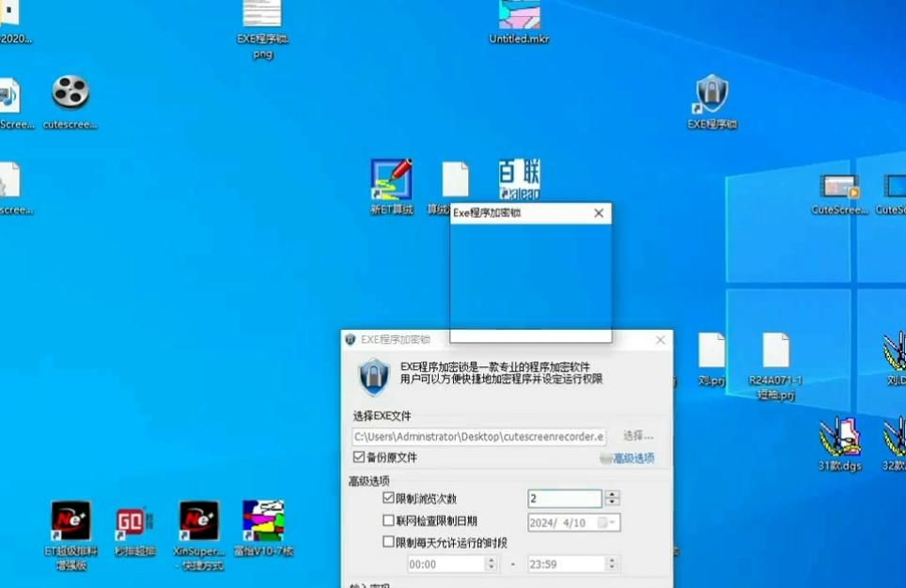Uncheck the 备份原文件 checkbox

359,456
